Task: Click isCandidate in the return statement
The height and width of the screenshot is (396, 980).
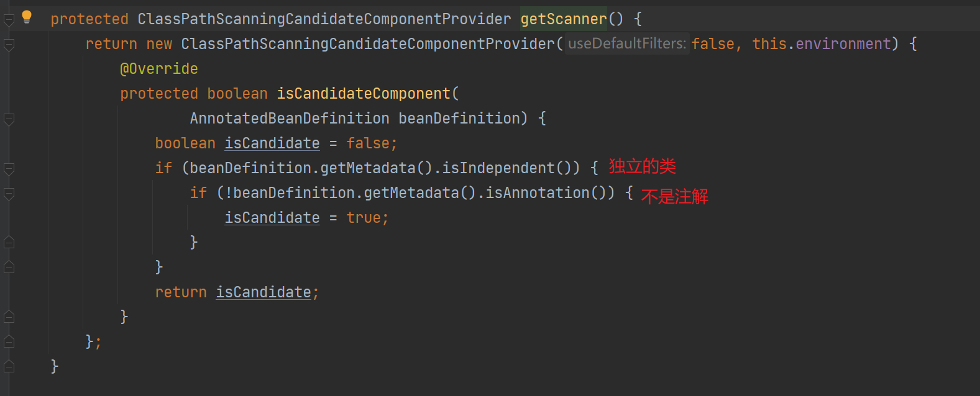Action: (x=263, y=292)
